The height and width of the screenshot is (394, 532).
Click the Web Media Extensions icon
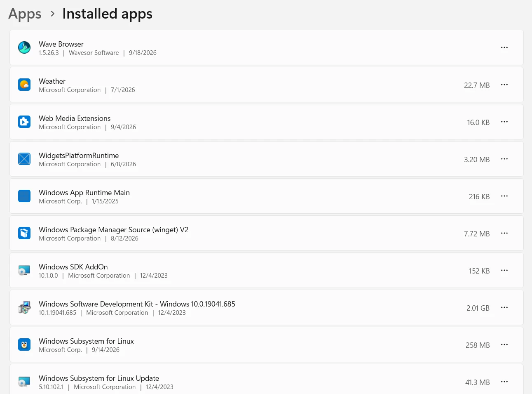click(24, 122)
